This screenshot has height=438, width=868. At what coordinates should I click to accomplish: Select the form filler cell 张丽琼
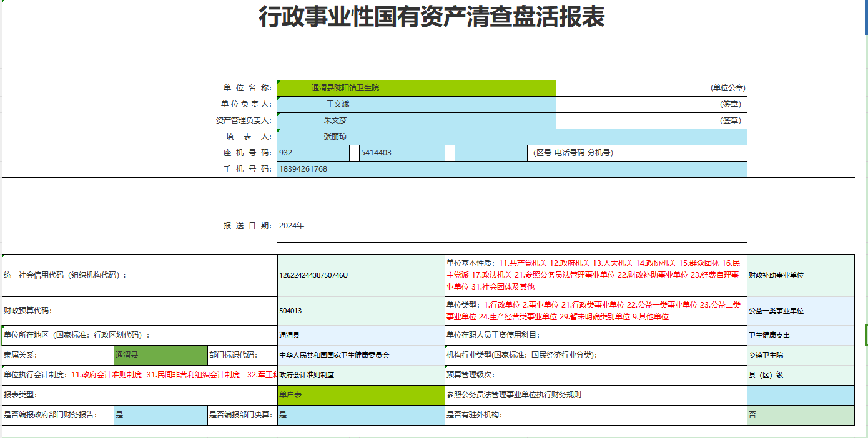[511, 137]
